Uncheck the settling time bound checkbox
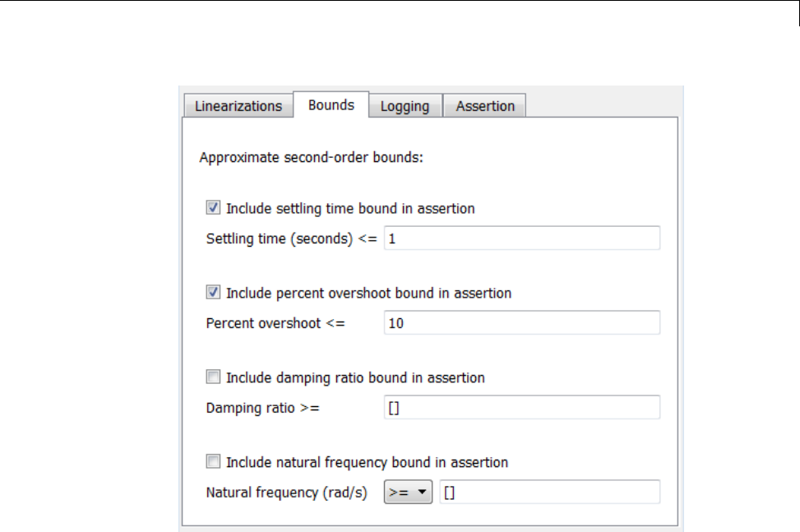 tap(213, 209)
